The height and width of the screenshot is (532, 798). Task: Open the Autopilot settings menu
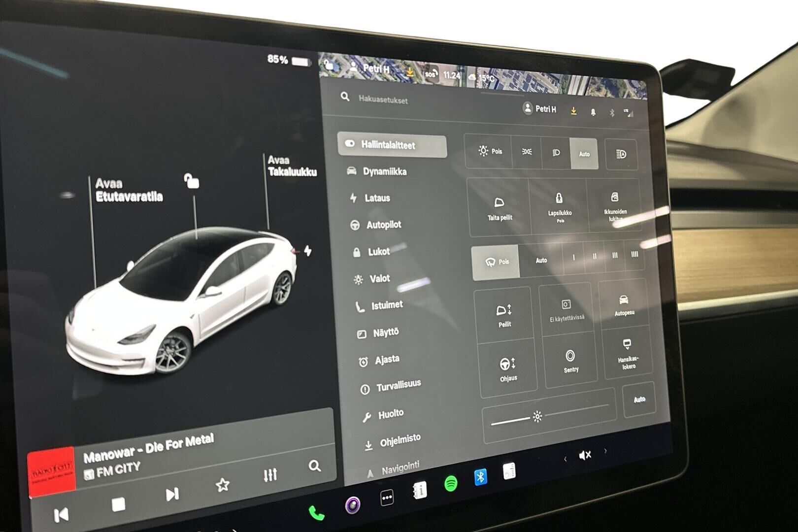pyautogui.click(x=383, y=225)
